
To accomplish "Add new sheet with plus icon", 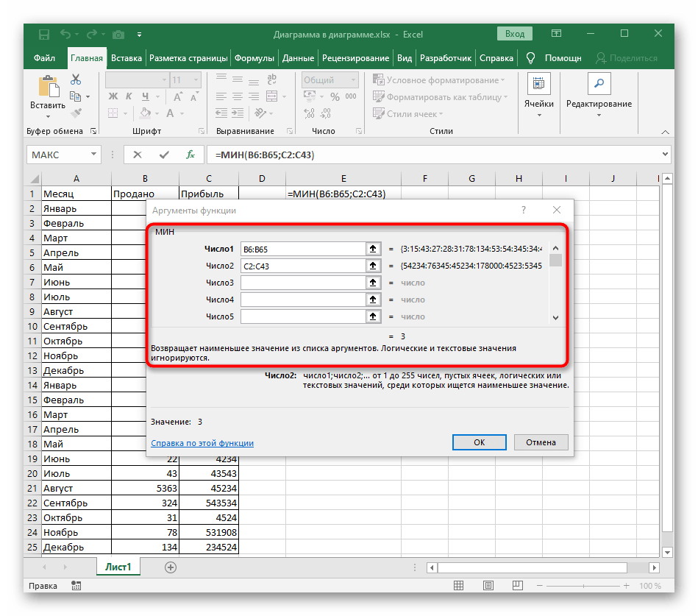I will [x=171, y=567].
